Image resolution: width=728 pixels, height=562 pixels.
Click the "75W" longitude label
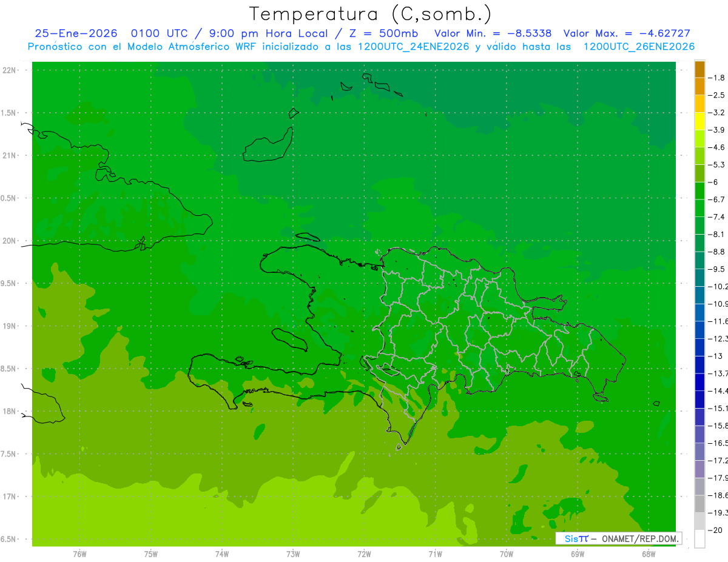point(151,554)
